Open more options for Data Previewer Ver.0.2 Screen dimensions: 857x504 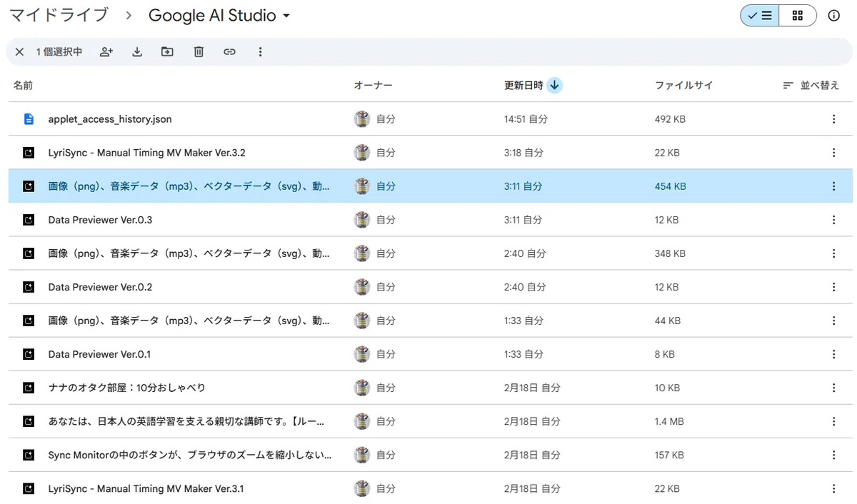[x=833, y=287]
